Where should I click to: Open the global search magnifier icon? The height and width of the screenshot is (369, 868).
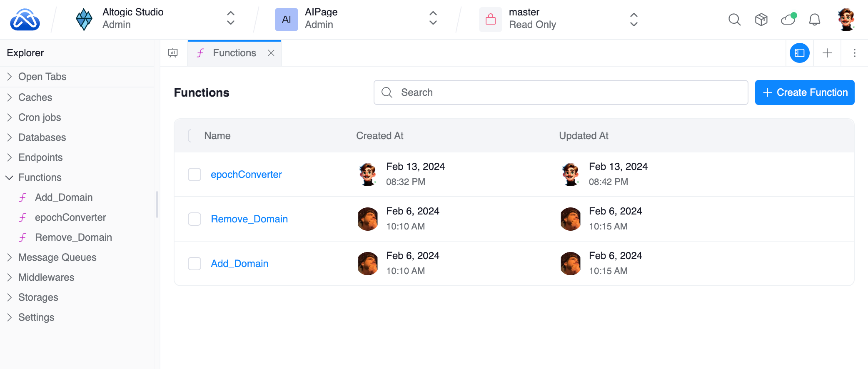[x=734, y=20]
